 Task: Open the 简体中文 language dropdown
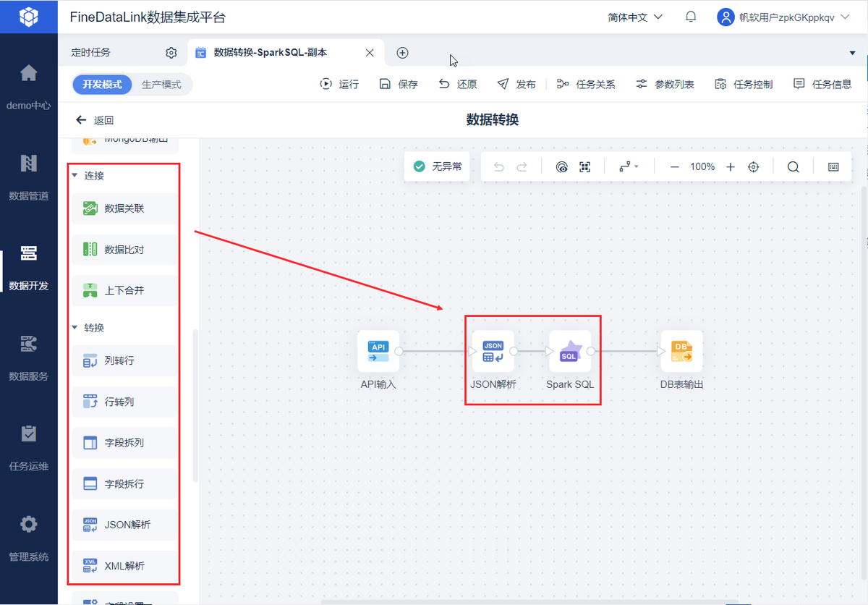[x=635, y=17]
